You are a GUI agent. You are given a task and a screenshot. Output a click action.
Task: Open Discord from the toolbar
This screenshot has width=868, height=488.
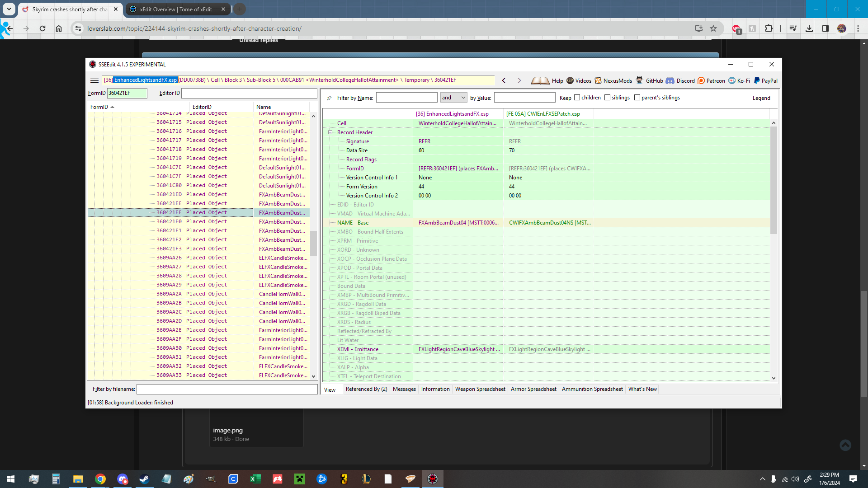(670, 80)
